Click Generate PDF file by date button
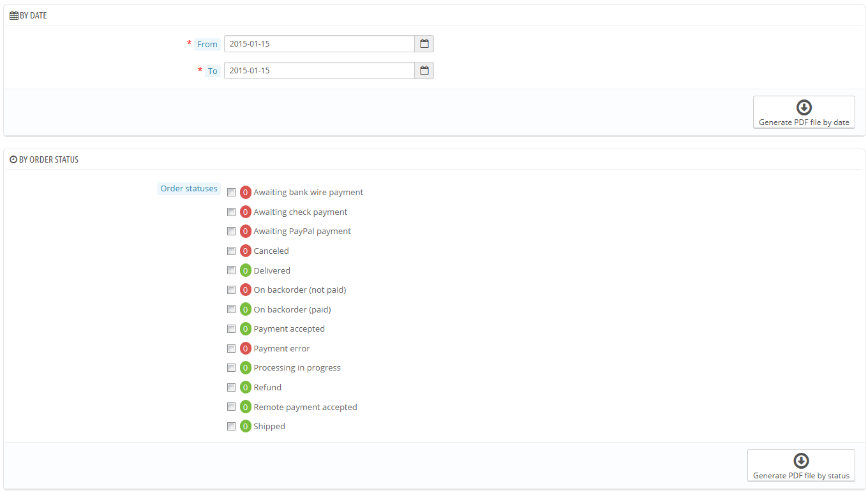Screen dimensions: 868x493 tap(804, 112)
